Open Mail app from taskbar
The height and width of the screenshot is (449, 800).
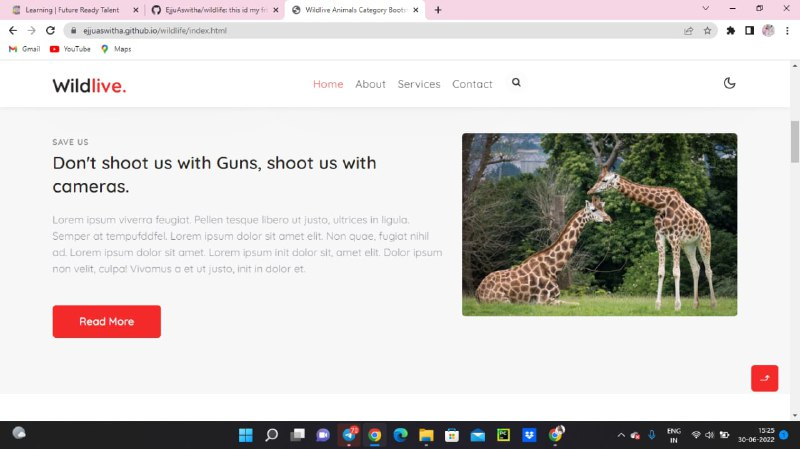(x=478, y=435)
